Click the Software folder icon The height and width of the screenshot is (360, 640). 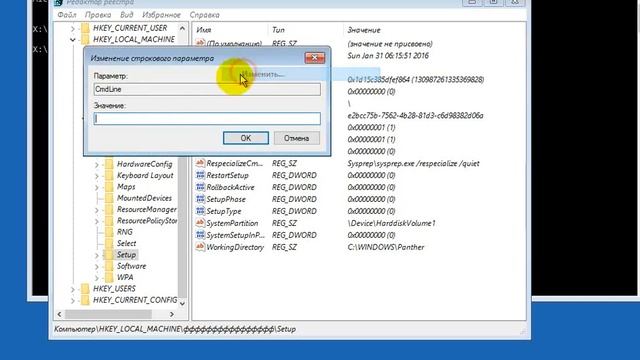pos(109,266)
